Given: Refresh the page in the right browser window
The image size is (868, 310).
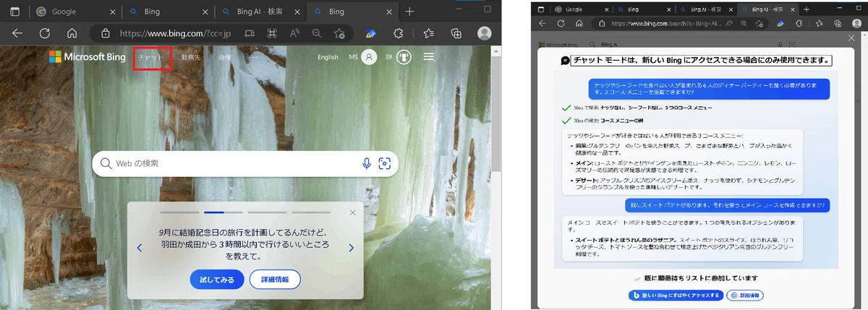Looking at the screenshot, I should coord(559,23).
